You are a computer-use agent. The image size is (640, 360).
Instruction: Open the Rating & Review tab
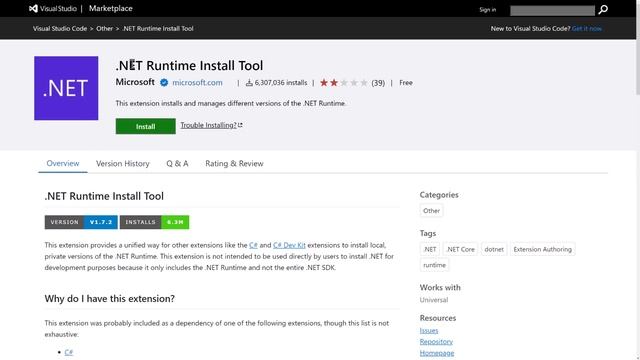pos(234,164)
